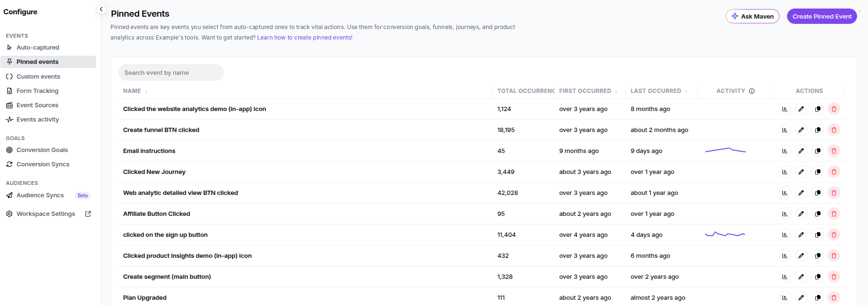This screenshot has height=305, width=868.
Task: Select Affiliate Button Clicked event name
Action: [157, 214]
